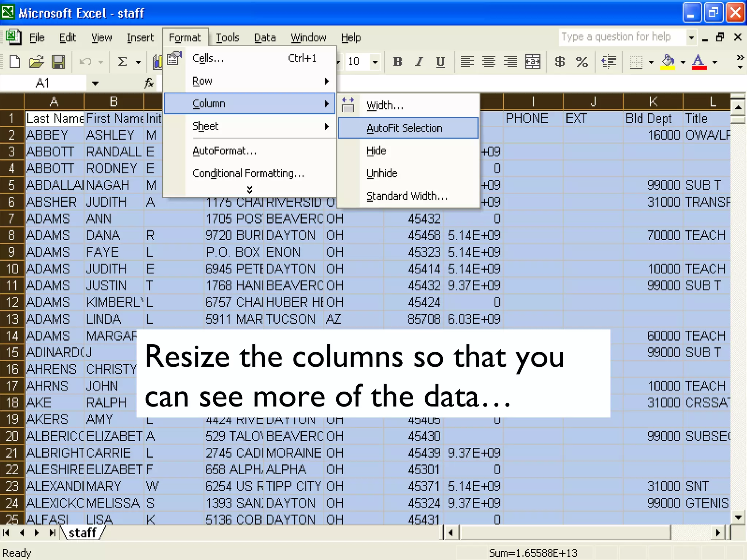Apply Percent style icon
This screenshot has height=560, width=747.
pyautogui.click(x=582, y=62)
